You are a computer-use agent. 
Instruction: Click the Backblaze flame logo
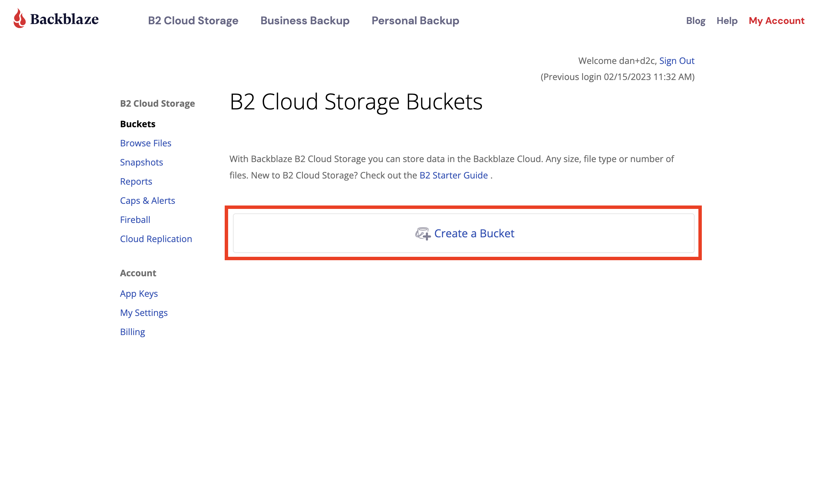pos(19,18)
